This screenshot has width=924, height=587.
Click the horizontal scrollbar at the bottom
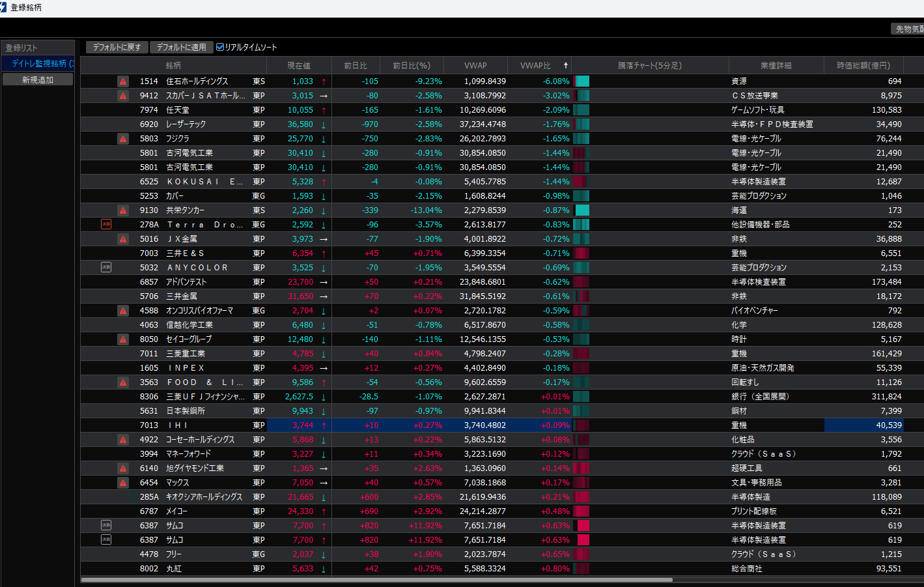pyautogui.click(x=376, y=579)
